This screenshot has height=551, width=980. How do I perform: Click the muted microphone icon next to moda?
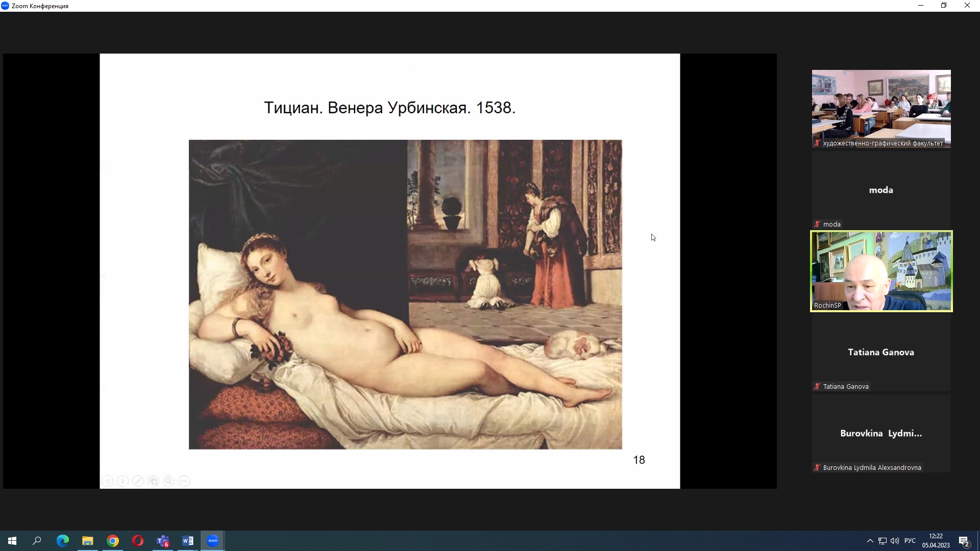[817, 224]
